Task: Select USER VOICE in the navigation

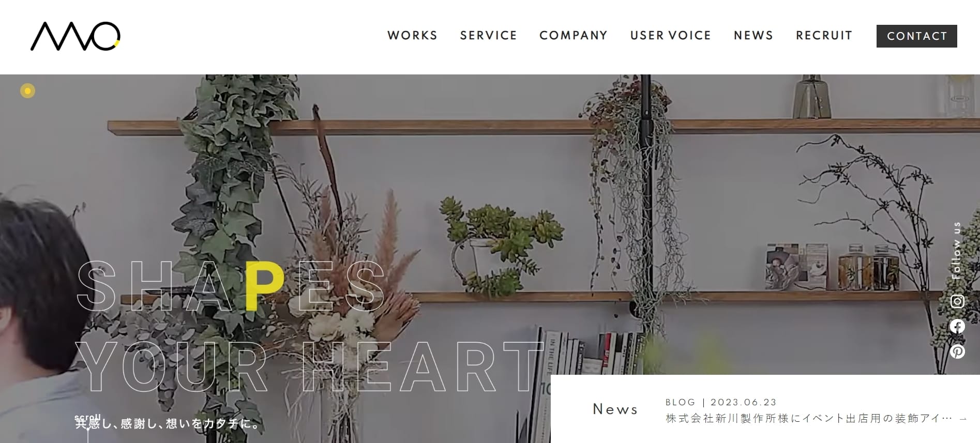Action: click(x=670, y=35)
